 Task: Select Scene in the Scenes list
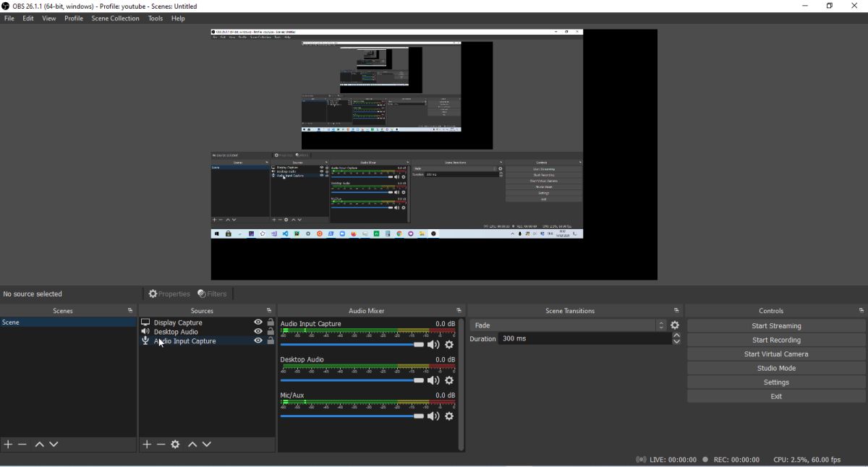pos(68,322)
